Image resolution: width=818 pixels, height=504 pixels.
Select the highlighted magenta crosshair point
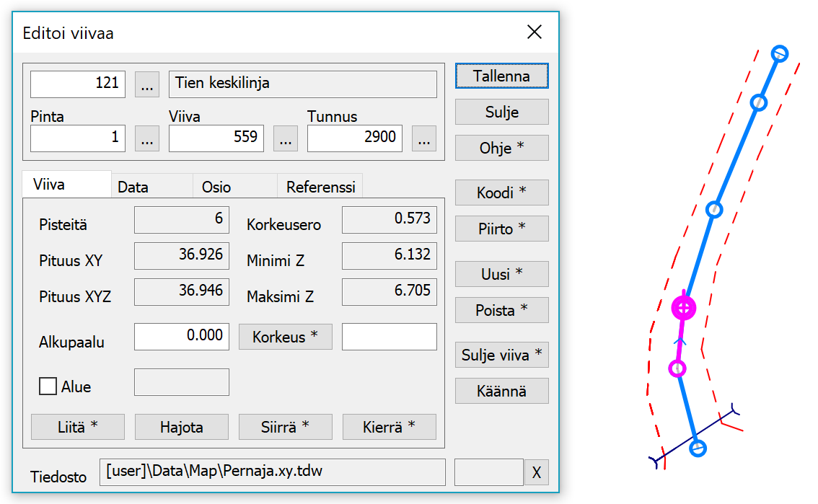tap(684, 308)
